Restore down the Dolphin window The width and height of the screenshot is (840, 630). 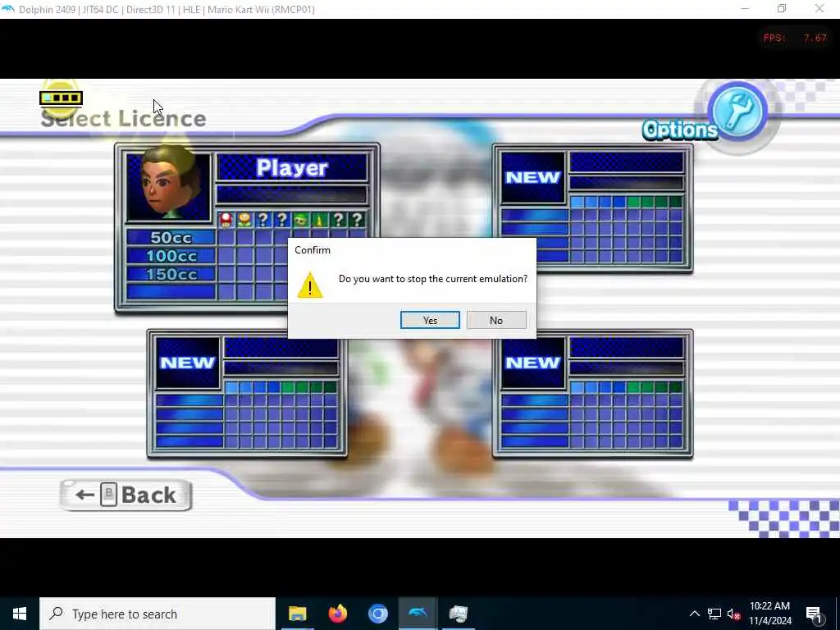pos(782,8)
